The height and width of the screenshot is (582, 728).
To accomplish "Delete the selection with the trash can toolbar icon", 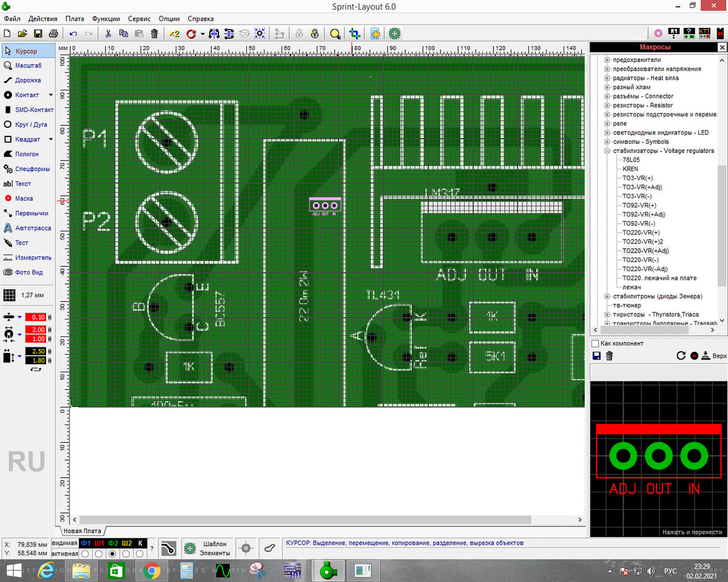I will tap(155, 33).
